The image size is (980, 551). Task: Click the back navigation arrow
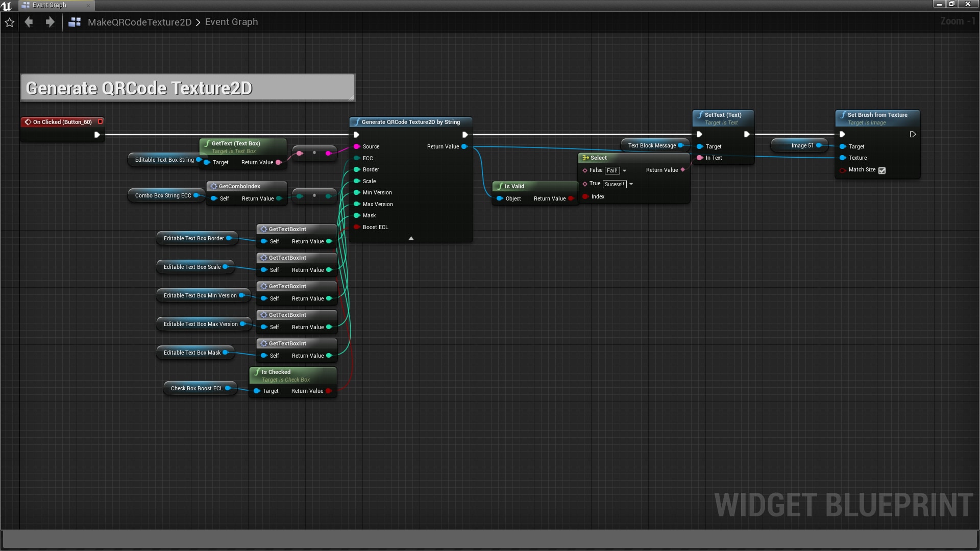29,22
